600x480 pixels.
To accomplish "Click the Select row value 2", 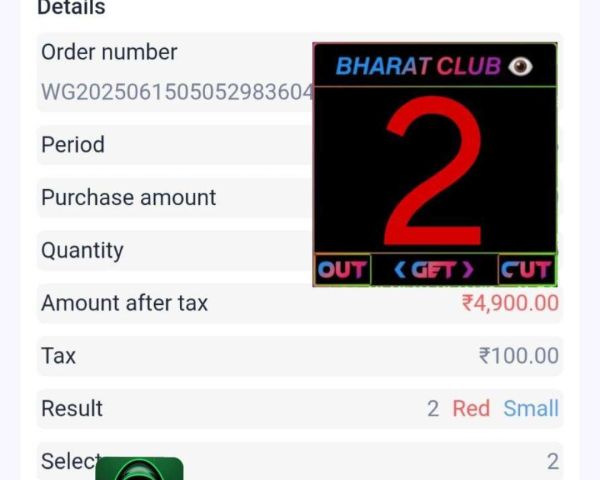I will tap(552, 462).
